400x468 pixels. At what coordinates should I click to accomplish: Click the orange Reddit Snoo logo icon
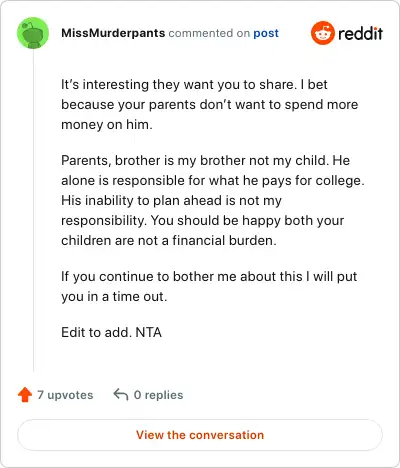[x=323, y=33]
